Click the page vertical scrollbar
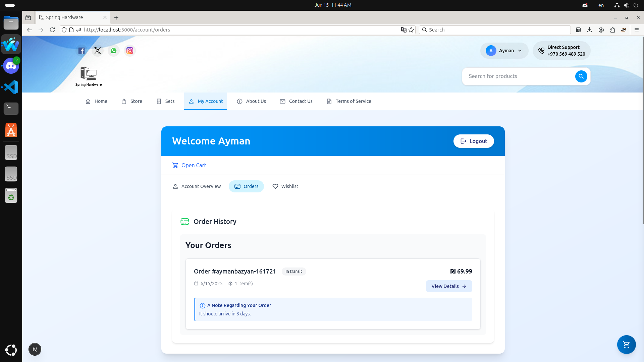Viewport: 644px width, 362px height. pyautogui.click(x=642, y=131)
